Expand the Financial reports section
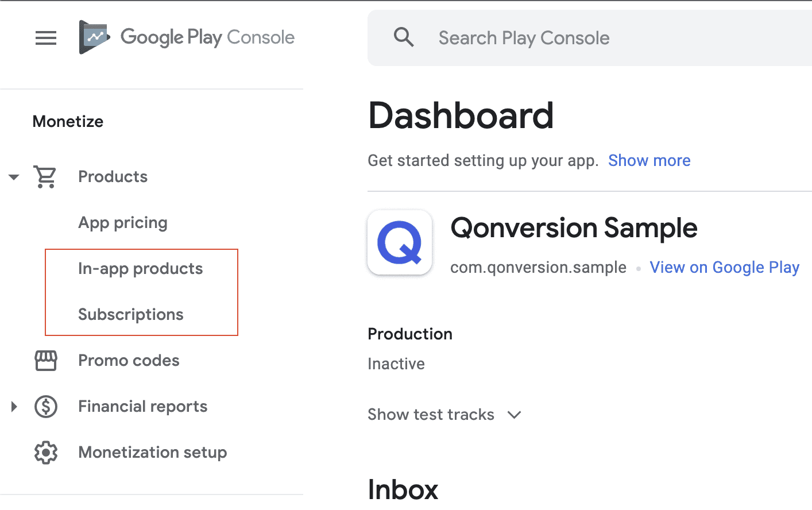This screenshot has width=812, height=510. coord(14,407)
